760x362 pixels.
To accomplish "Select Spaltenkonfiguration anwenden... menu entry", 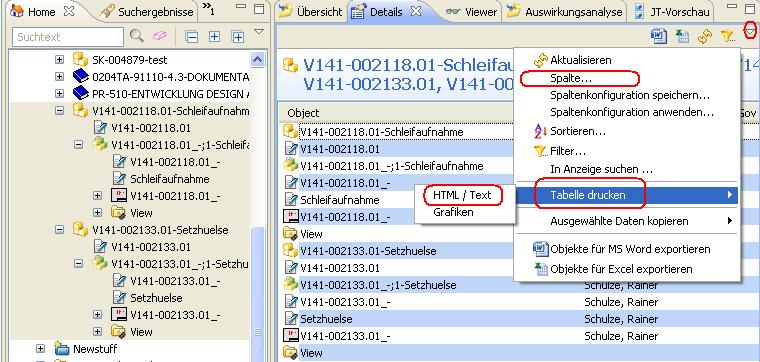I will (x=632, y=112).
